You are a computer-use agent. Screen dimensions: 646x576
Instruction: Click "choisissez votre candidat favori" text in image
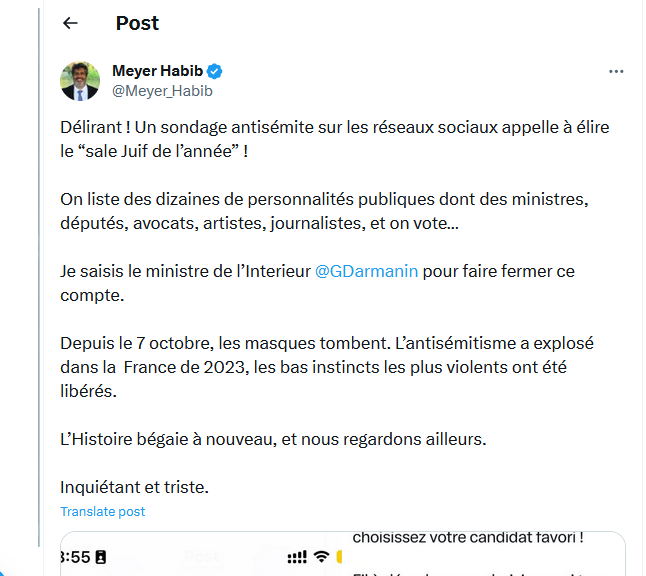click(467, 537)
